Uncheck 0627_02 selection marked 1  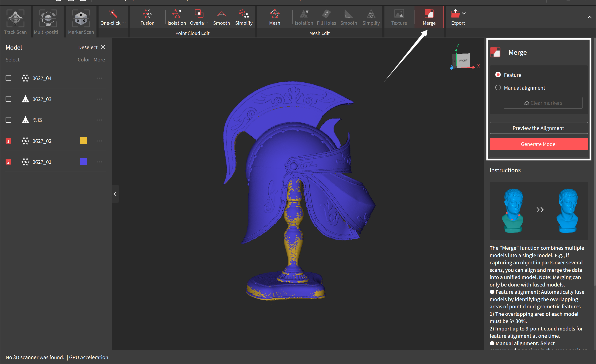[x=8, y=141]
